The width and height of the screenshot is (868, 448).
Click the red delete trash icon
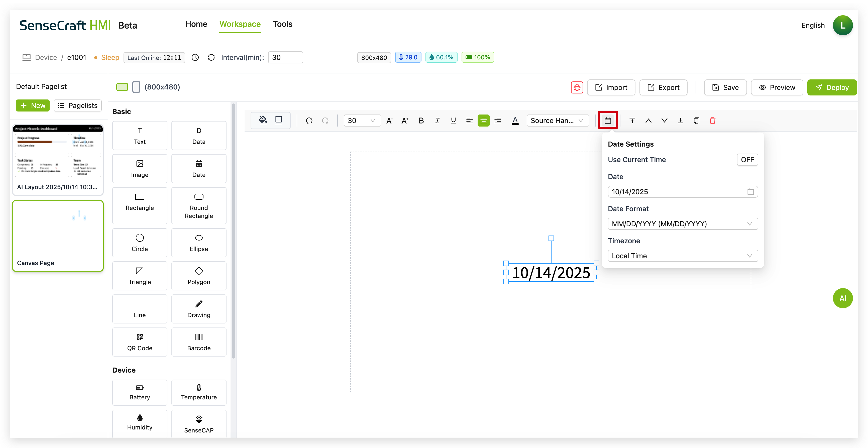coord(712,121)
